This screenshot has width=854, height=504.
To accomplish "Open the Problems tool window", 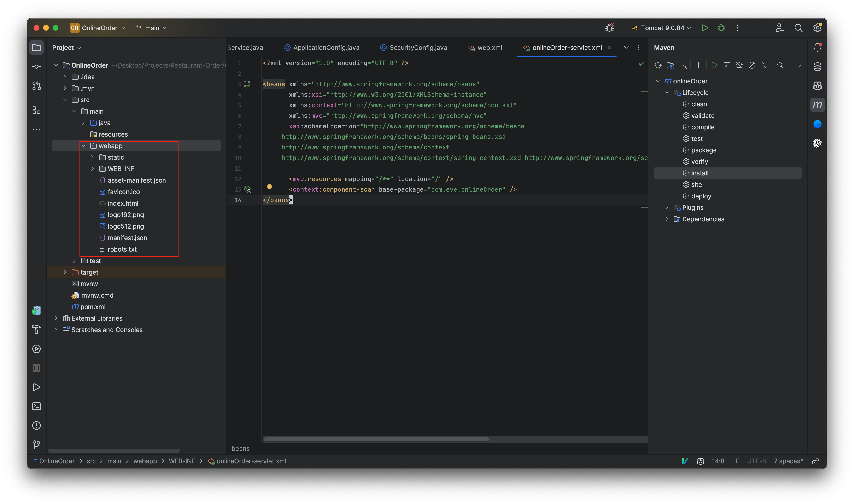I will 36,425.
